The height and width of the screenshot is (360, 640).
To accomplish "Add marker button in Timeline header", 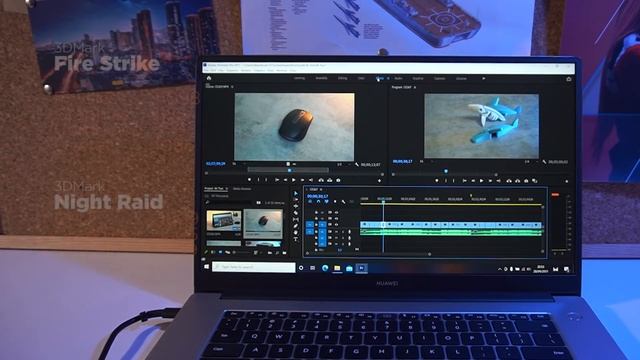I will (335, 202).
